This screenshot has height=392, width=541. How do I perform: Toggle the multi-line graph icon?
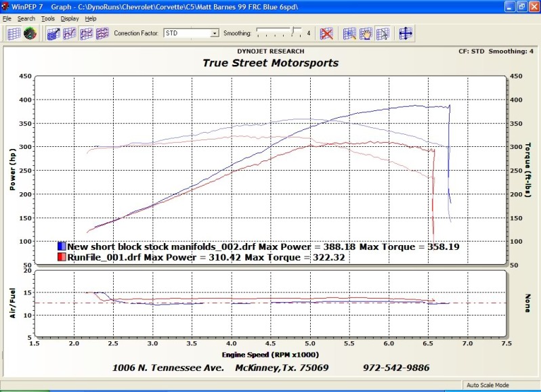pos(86,33)
